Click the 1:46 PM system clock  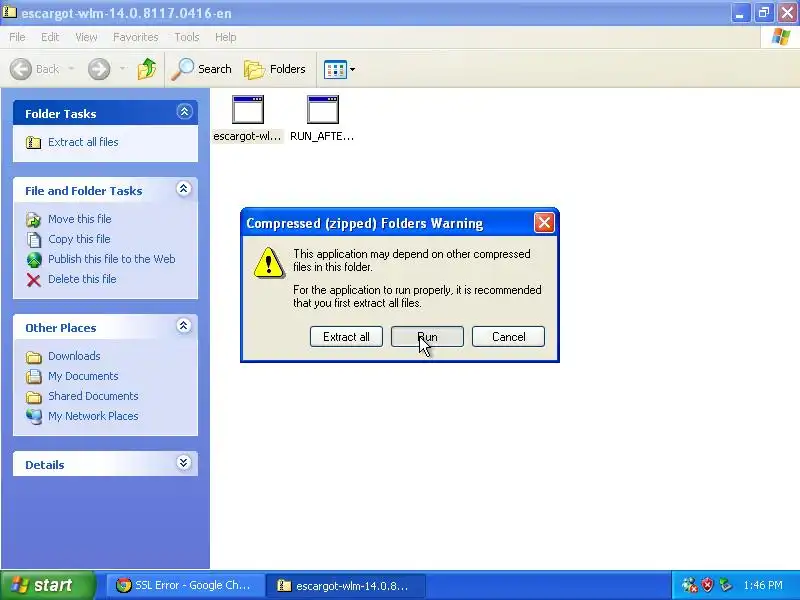click(763, 585)
